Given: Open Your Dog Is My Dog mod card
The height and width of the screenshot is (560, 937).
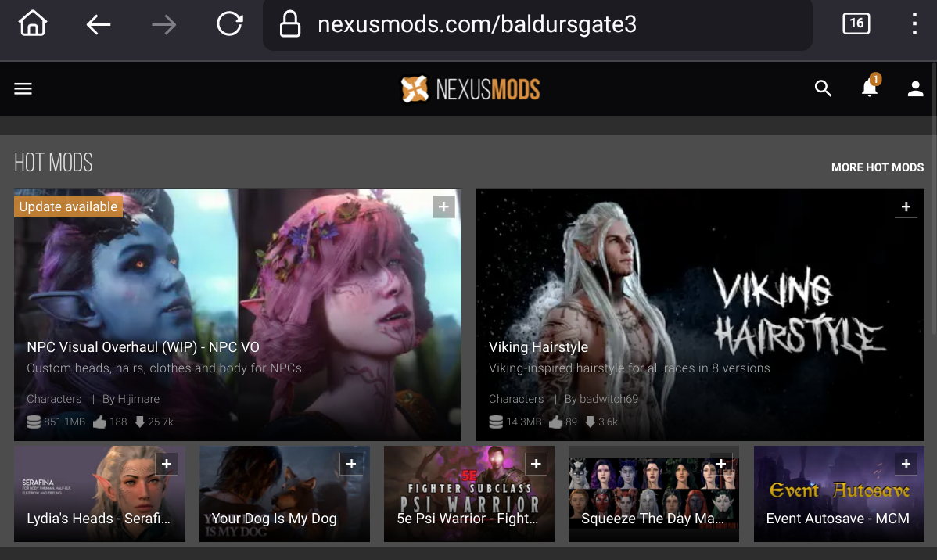Looking at the screenshot, I should click(x=284, y=494).
